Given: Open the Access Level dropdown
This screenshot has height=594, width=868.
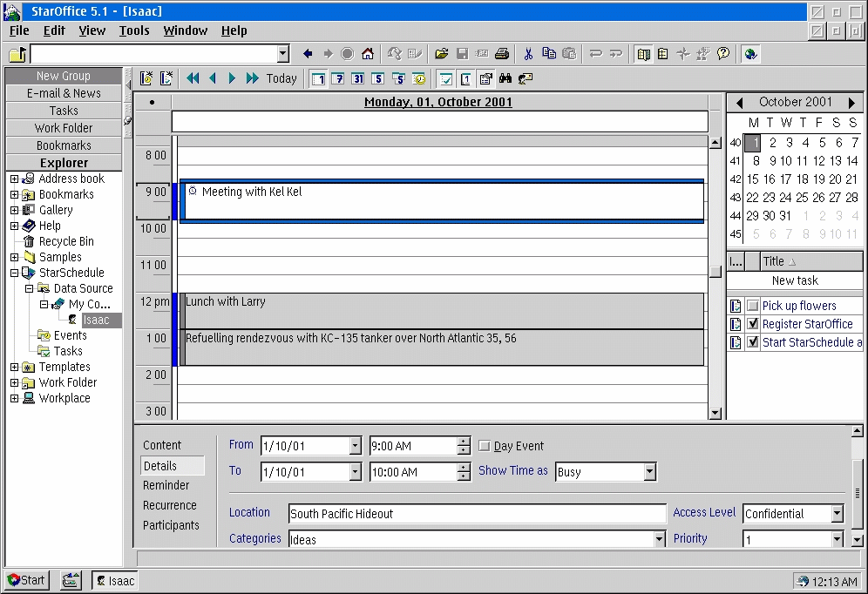Looking at the screenshot, I should pos(837,514).
